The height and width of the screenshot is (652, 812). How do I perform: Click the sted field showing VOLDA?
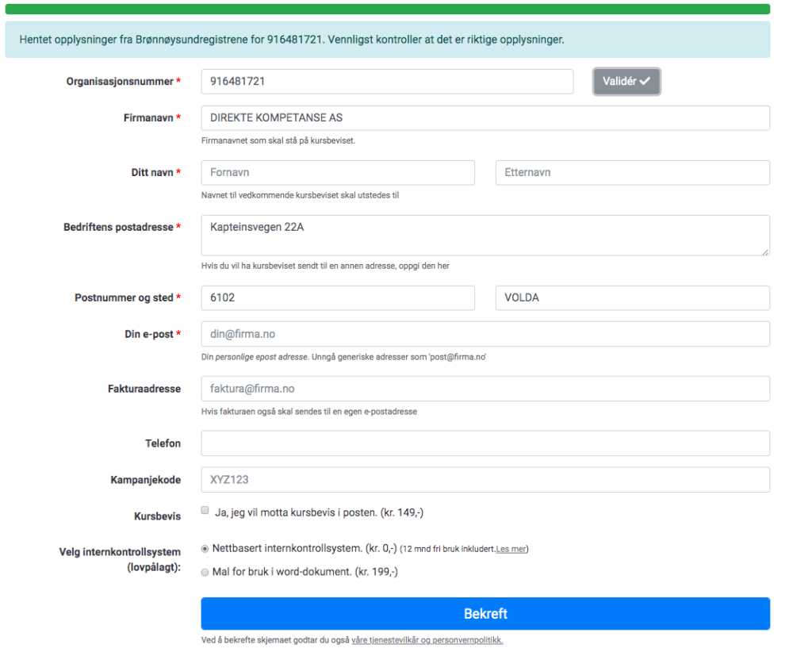point(631,298)
